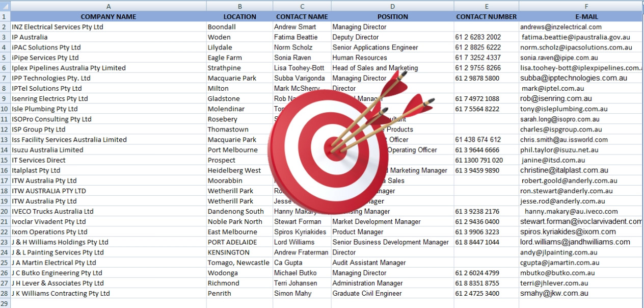
Task: Select cell IP Australia
Action: tap(109, 37)
